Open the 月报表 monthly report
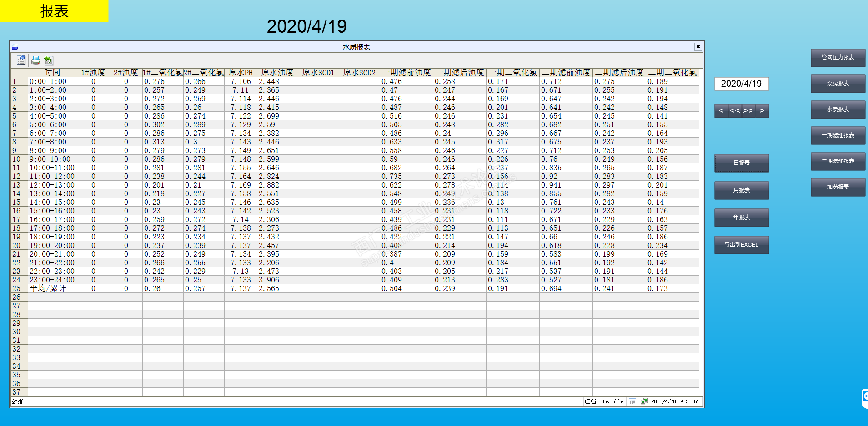Viewport: 868px width, 426px height. (x=742, y=190)
